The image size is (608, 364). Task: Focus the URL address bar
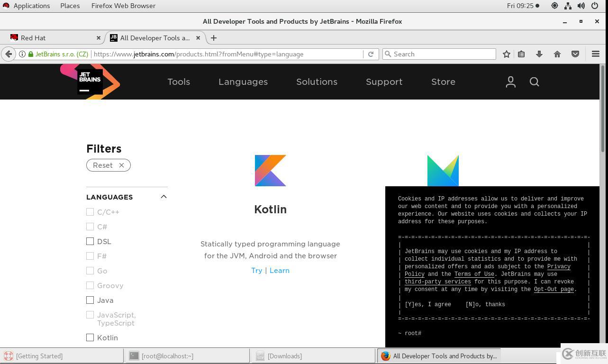[x=227, y=54]
